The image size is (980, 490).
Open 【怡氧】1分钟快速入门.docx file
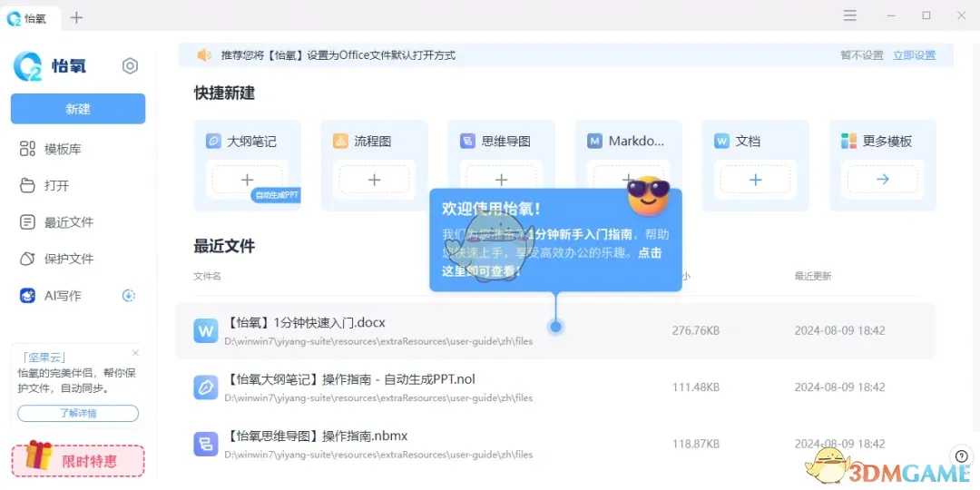pos(555,330)
